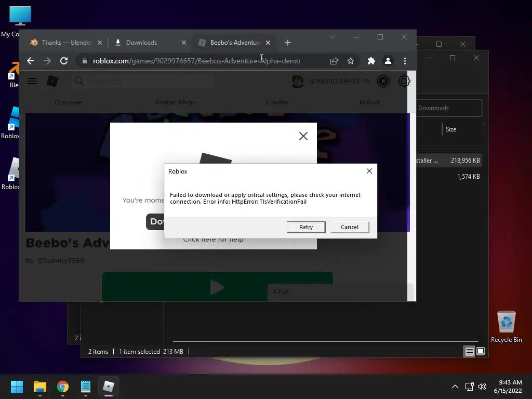Open the Chrome three-dot menu

click(x=405, y=61)
